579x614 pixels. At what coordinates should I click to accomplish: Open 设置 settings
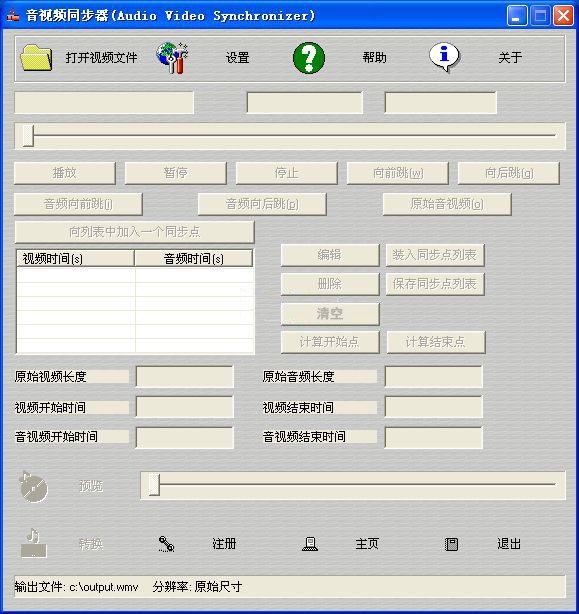tap(238, 58)
